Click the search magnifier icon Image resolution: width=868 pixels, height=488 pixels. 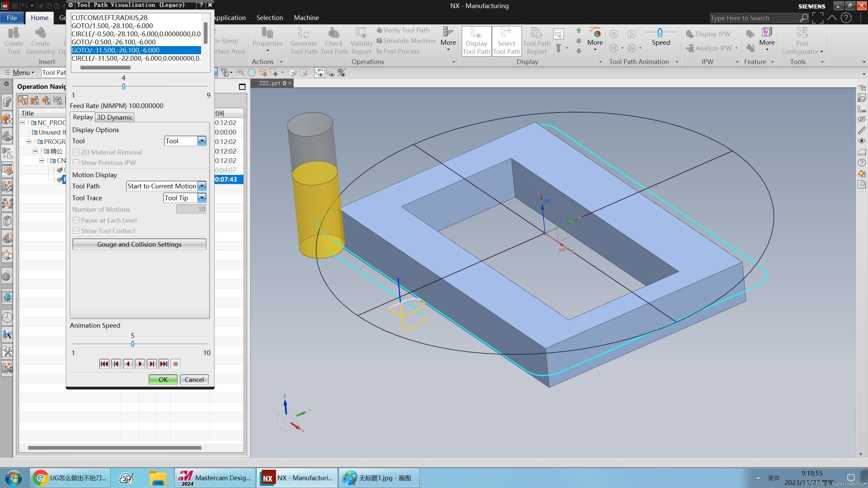[x=804, y=18]
